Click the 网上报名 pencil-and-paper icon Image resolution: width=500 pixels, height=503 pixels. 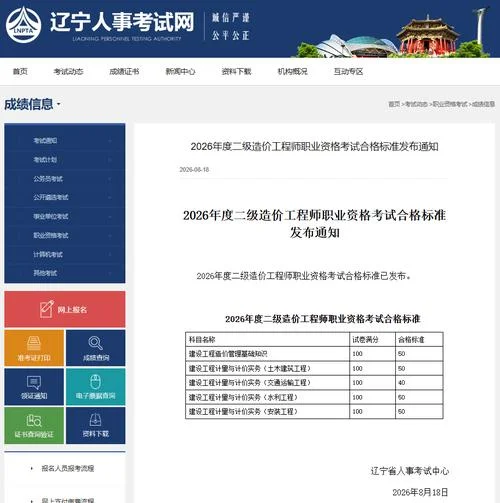[x=46, y=309]
